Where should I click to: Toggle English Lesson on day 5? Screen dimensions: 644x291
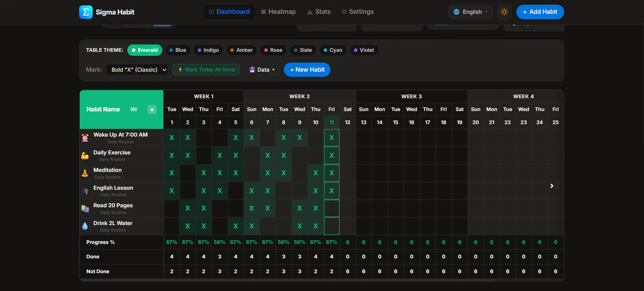pyautogui.click(x=236, y=191)
